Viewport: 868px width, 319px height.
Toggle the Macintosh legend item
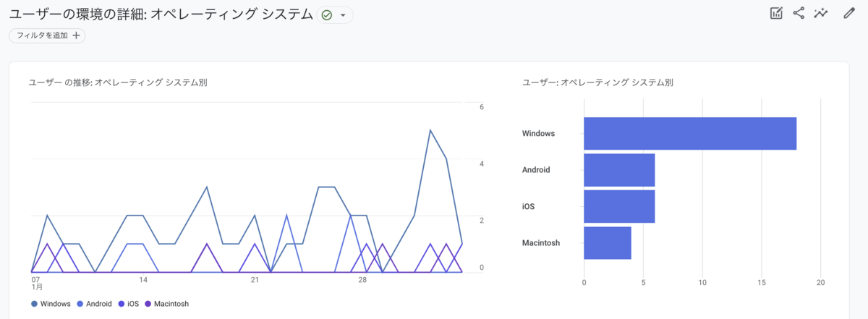166,304
